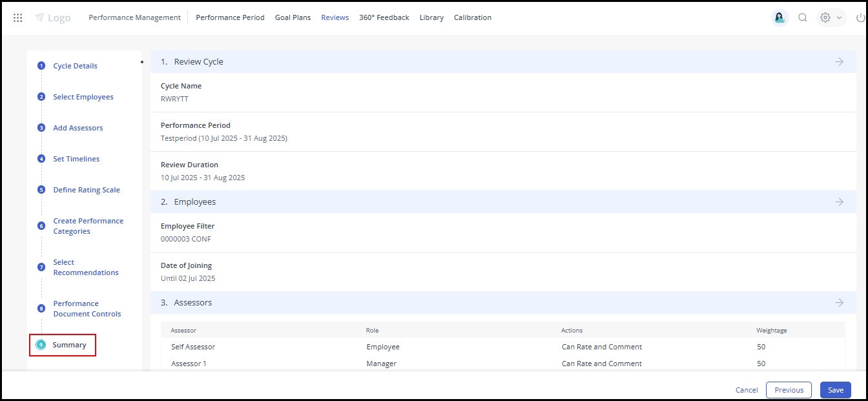This screenshot has width=868, height=401.
Task: Click the Previous button
Action: coord(789,390)
